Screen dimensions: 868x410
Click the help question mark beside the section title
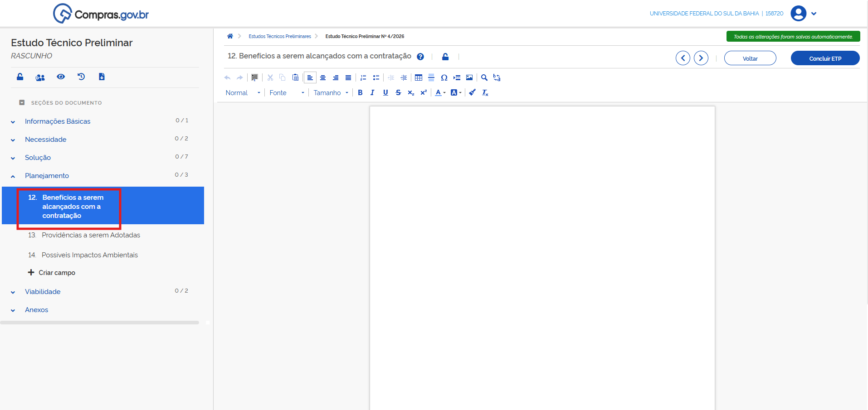point(420,57)
